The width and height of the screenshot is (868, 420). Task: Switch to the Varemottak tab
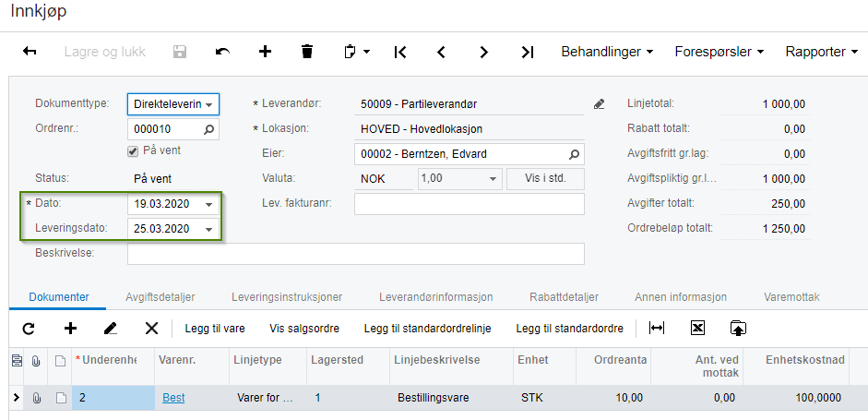pos(791,297)
